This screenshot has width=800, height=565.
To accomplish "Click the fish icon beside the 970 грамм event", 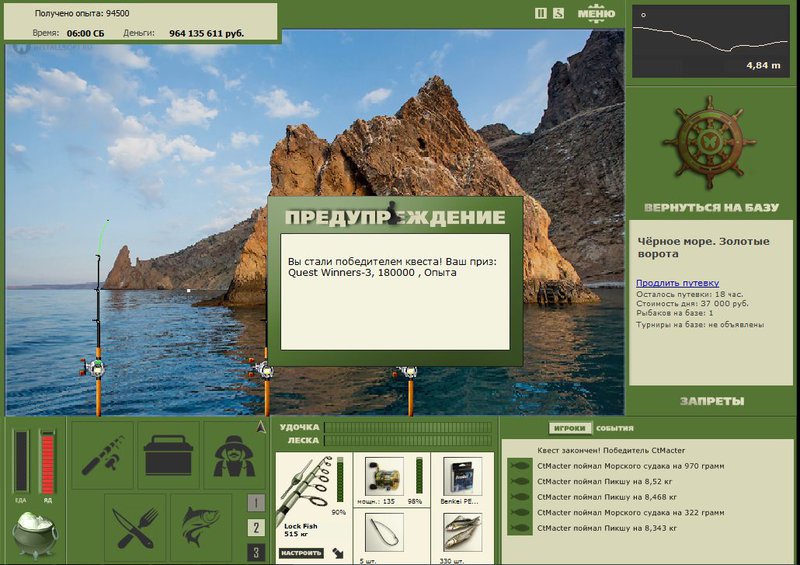I will (519, 466).
